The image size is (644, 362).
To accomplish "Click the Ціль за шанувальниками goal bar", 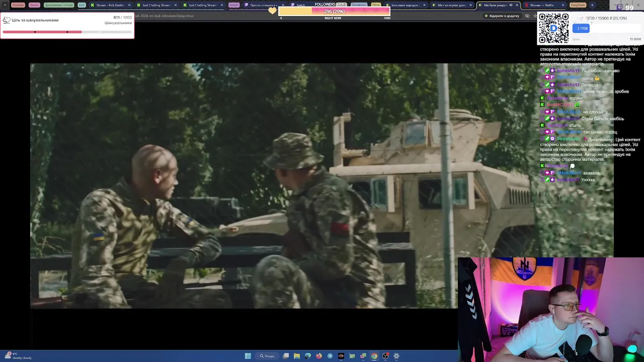I will [67, 32].
